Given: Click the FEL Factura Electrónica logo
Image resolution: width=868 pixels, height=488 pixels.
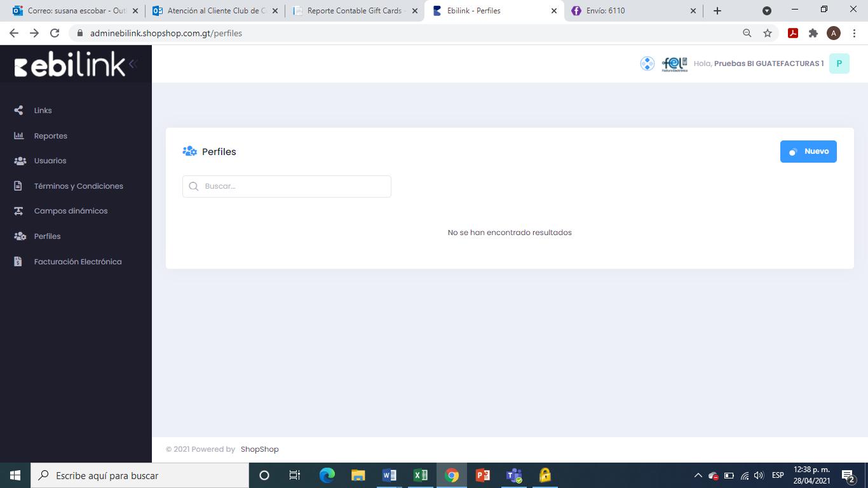Looking at the screenshot, I should pos(675,64).
